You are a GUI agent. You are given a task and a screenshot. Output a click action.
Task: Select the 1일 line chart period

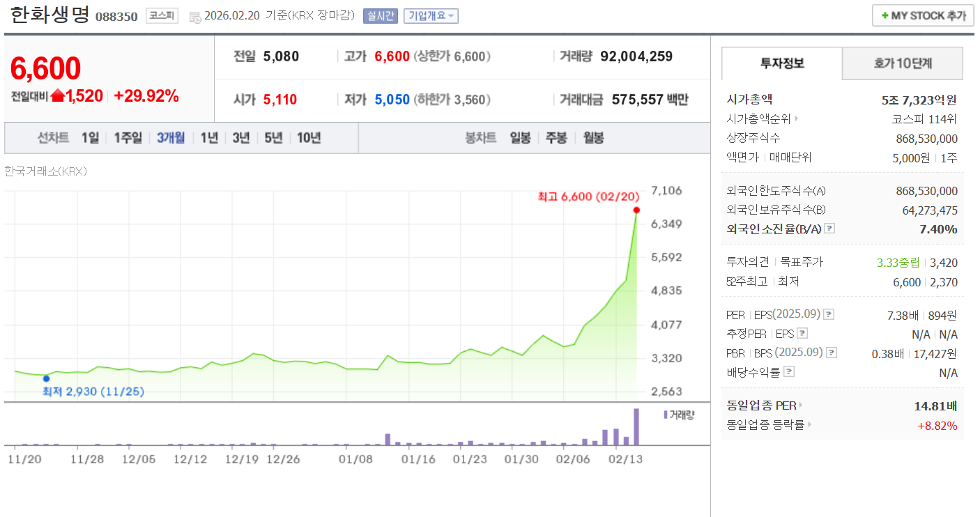(90, 138)
